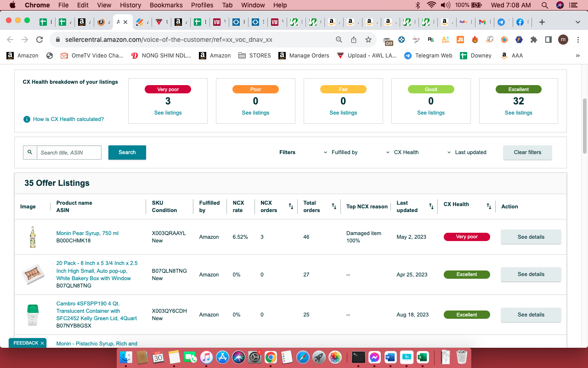
Task: Open the Chrome three-dot menu
Action: [578, 40]
